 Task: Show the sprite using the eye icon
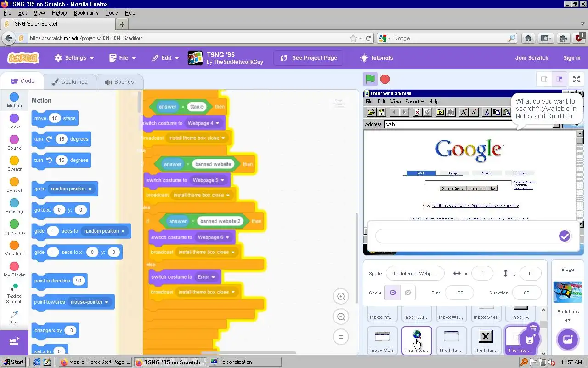(393, 293)
